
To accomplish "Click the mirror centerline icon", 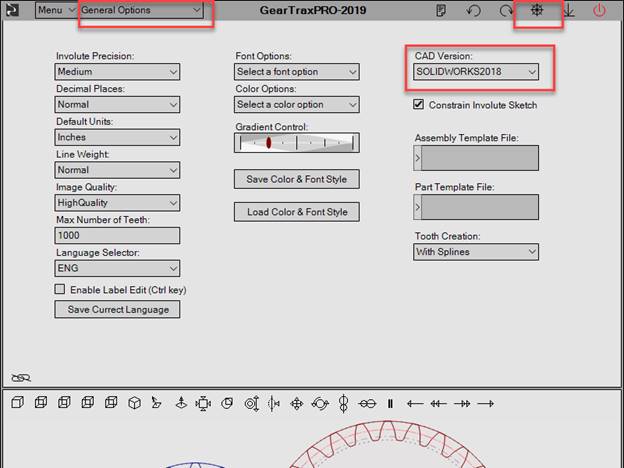I will (x=274, y=404).
